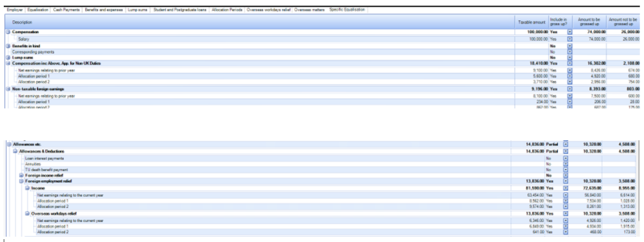Image resolution: width=644 pixels, height=242 pixels.
Task: Collapse the Income subgroup
Action: 28,188
